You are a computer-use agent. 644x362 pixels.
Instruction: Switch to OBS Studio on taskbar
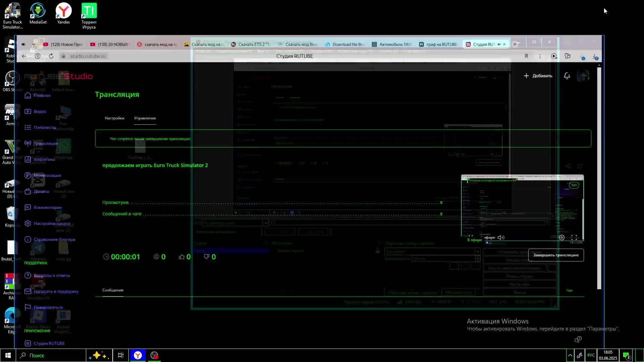(154, 355)
